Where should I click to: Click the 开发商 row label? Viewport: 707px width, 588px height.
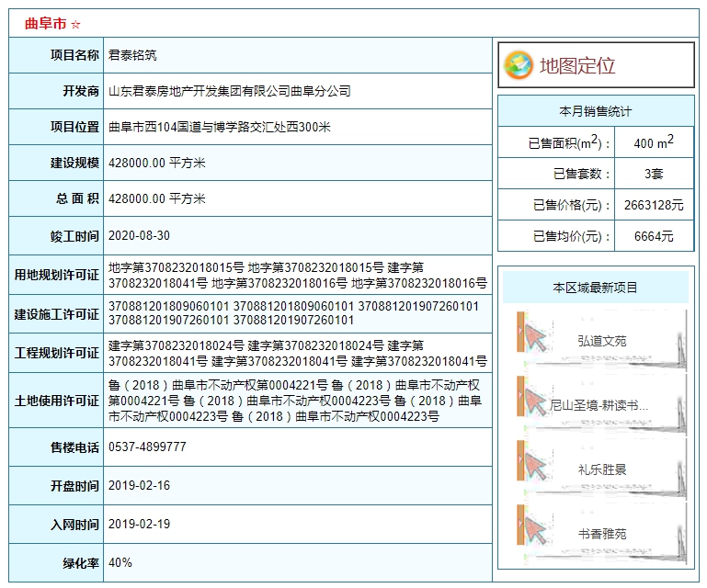coord(81,91)
